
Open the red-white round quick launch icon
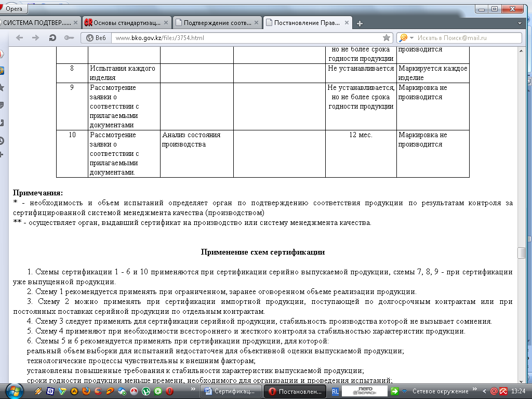134,391
